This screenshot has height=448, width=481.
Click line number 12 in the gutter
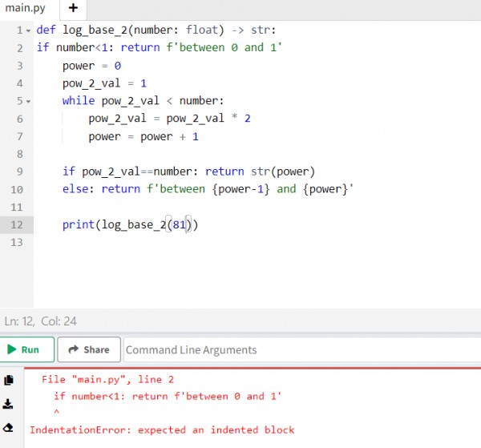[x=17, y=224]
